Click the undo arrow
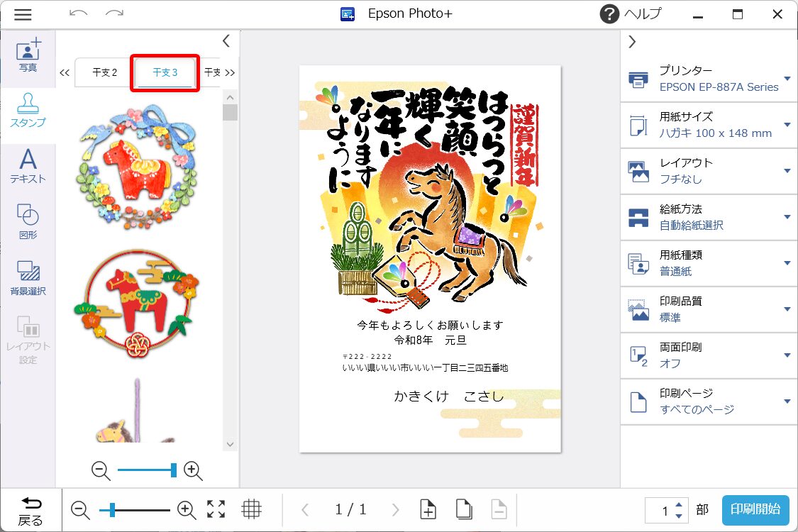The width and height of the screenshot is (798, 532). (78, 14)
